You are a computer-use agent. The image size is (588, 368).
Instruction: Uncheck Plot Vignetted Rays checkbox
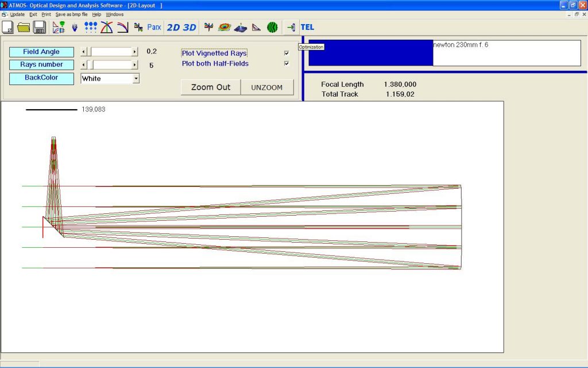click(287, 53)
